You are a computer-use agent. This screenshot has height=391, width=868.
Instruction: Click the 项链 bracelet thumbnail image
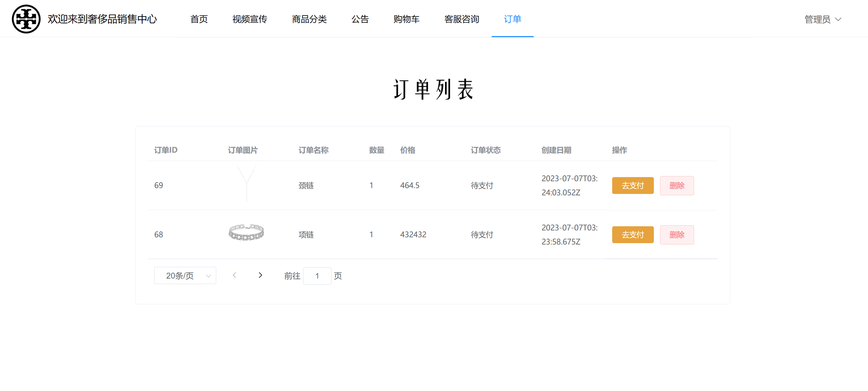(x=246, y=232)
